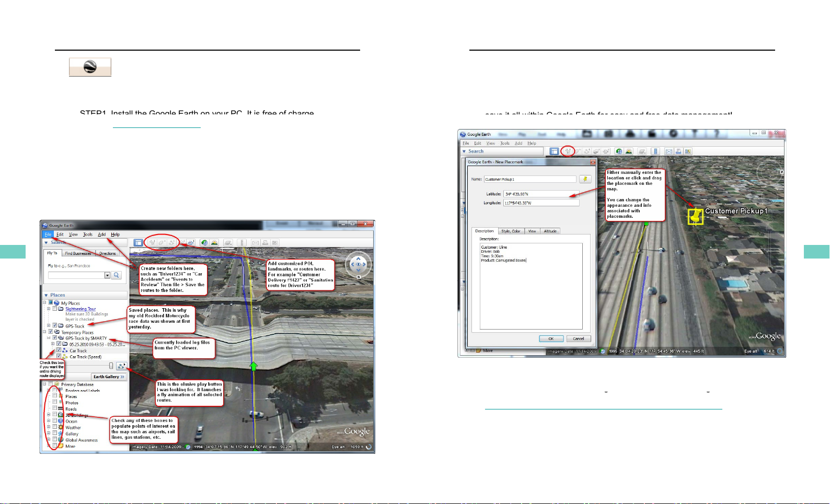Click planet switcher icon in Places-panel Google Earth window
This screenshot has width=830, height=504.
(x=228, y=242)
